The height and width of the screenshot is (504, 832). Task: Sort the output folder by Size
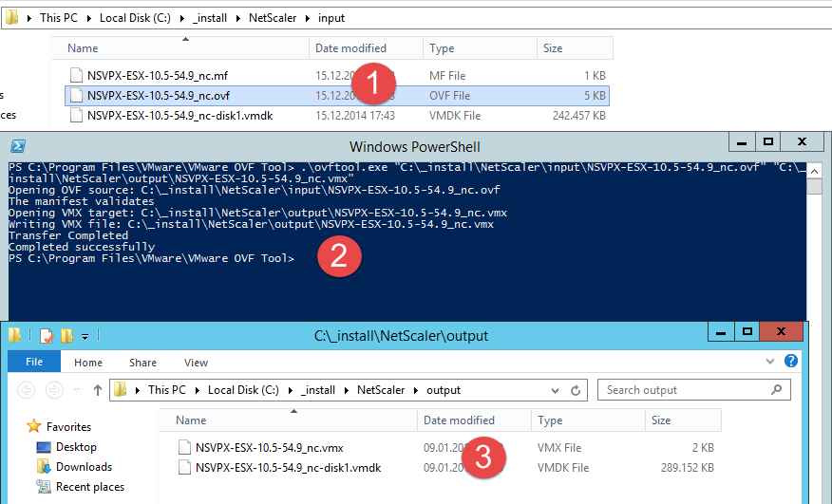pos(684,420)
